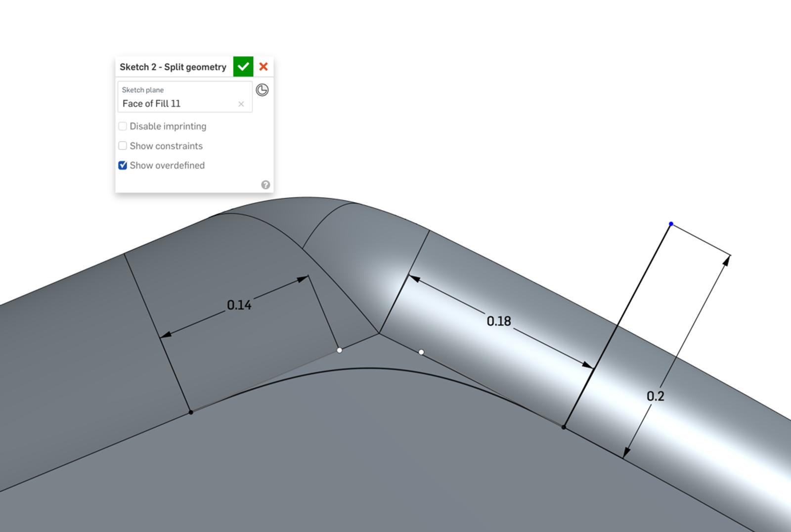This screenshot has width=791, height=532.
Task: Select the 0.14 dimension value
Action: click(x=239, y=305)
